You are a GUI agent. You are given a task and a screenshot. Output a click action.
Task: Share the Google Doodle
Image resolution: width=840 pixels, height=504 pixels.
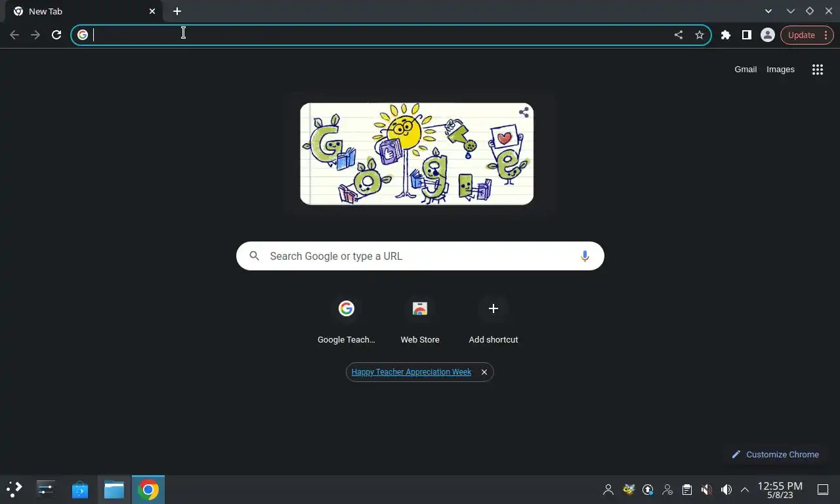coord(524,112)
